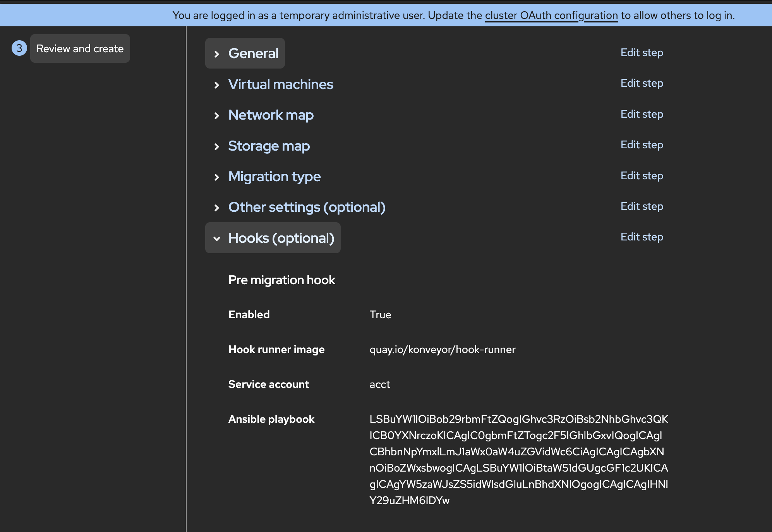Click the hook runner image value
Viewport: 772px width, 532px height.
click(442, 350)
